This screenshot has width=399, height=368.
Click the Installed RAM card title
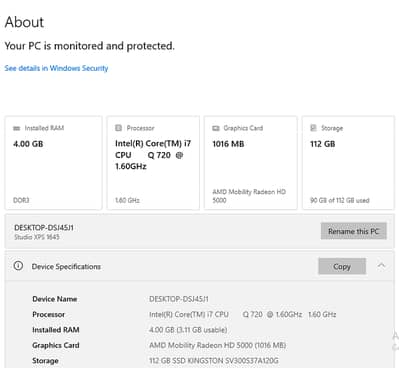(44, 128)
